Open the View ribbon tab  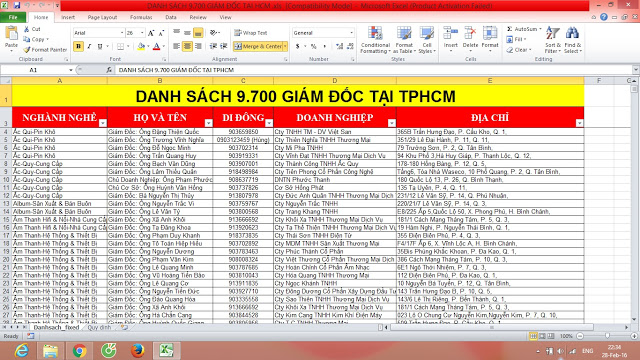[225, 17]
